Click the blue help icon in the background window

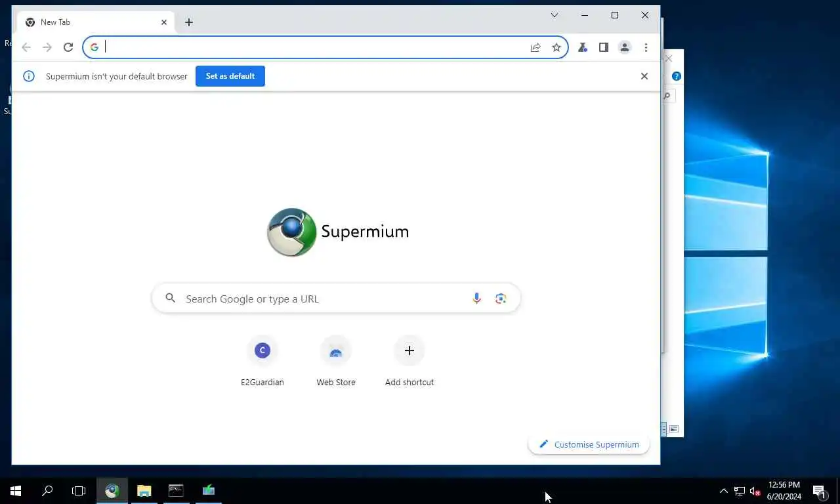(x=677, y=76)
